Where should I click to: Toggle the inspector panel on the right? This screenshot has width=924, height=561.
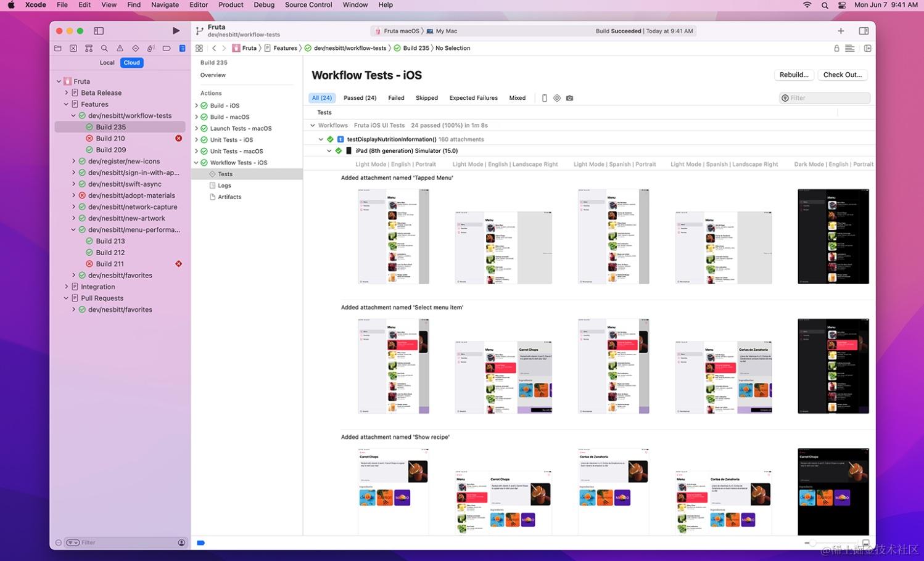(864, 31)
